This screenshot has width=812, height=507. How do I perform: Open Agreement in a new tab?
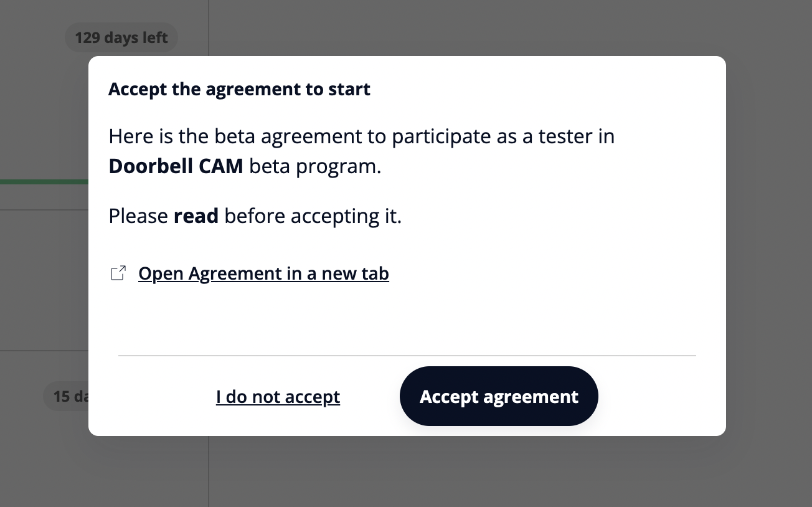(x=263, y=273)
